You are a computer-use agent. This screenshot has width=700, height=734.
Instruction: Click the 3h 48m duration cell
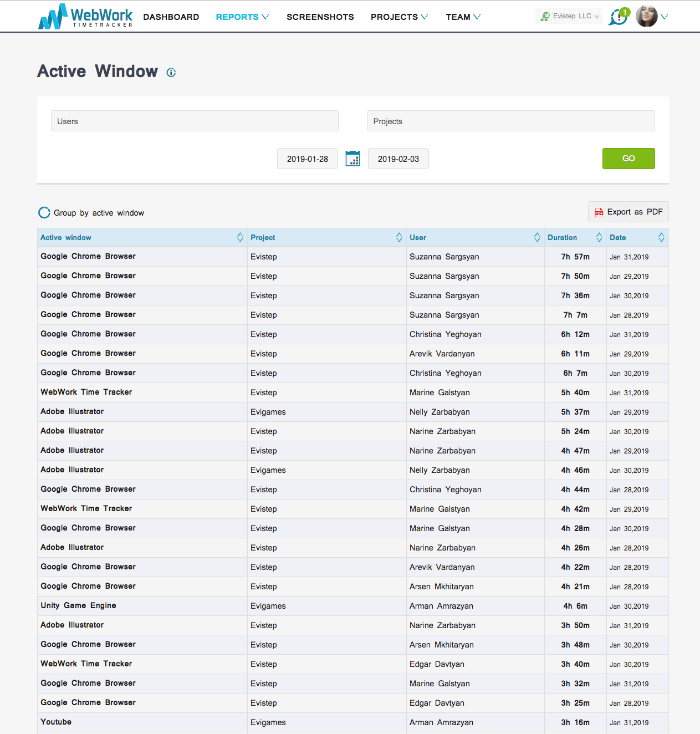575,645
